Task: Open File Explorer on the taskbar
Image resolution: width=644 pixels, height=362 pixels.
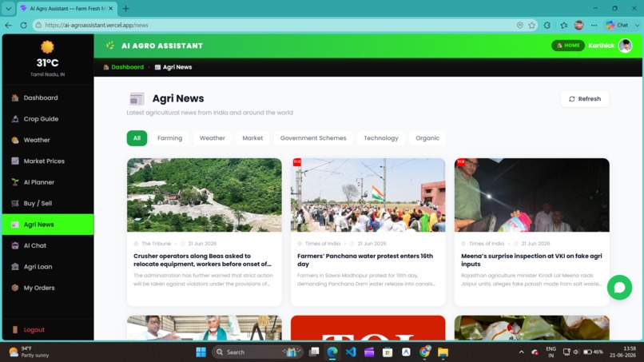Action: [443, 352]
